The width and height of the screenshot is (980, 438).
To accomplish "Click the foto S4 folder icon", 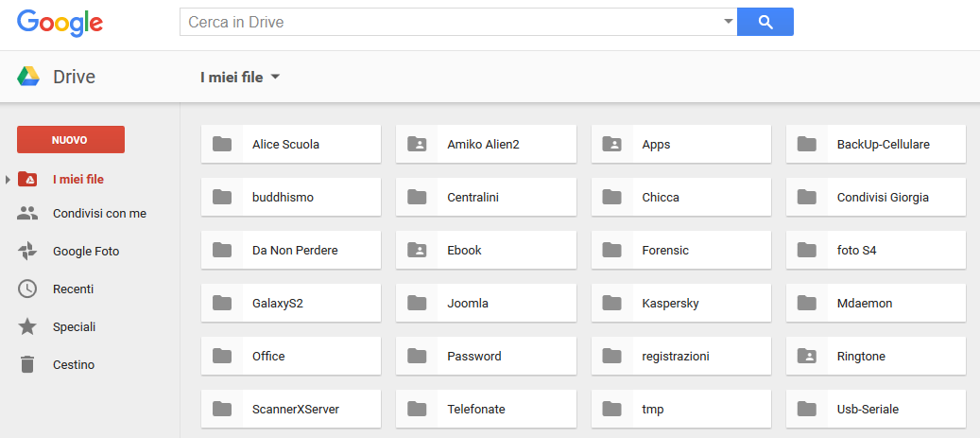I will (807, 251).
